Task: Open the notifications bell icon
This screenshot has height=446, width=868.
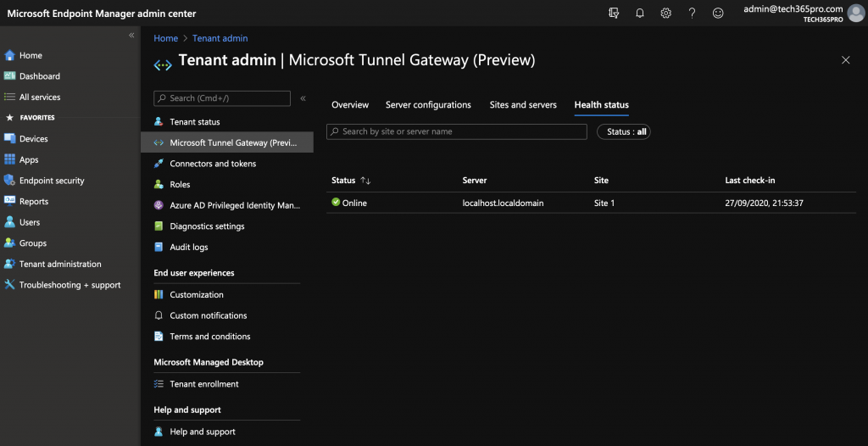Action: (x=640, y=13)
